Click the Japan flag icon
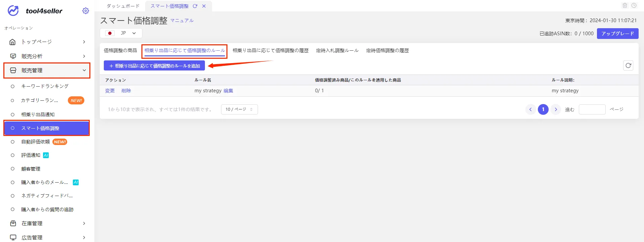Screen dimensions: 644x242 tap(110, 33)
